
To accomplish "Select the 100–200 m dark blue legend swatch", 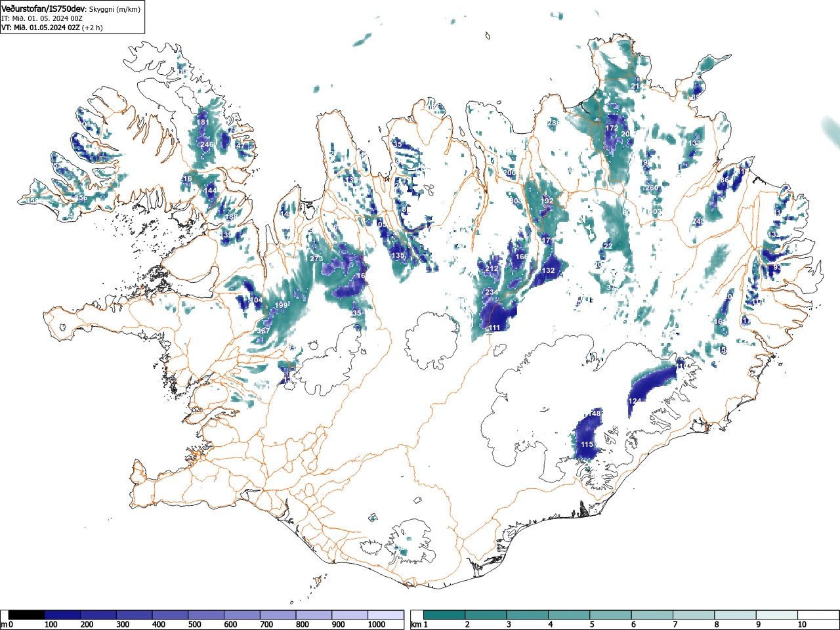I will click(62, 615).
